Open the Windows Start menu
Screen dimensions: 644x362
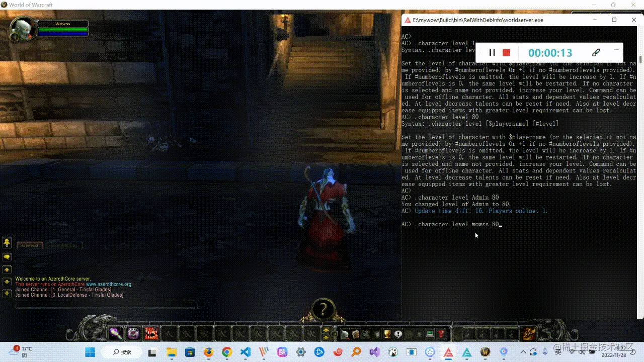tap(90, 352)
